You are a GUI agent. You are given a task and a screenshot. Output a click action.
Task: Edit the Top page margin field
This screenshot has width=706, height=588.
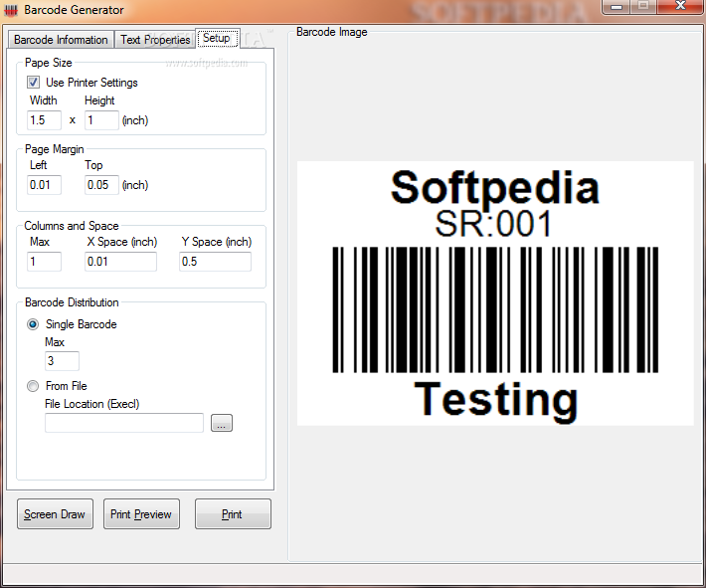pos(101,185)
